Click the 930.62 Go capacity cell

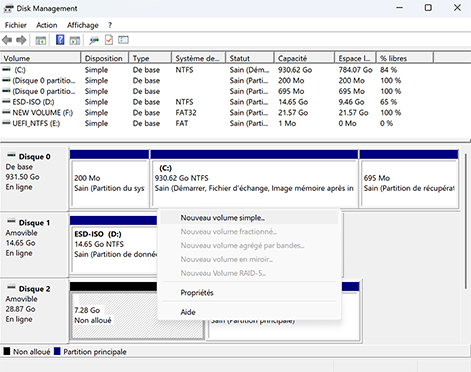pos(295,70)
